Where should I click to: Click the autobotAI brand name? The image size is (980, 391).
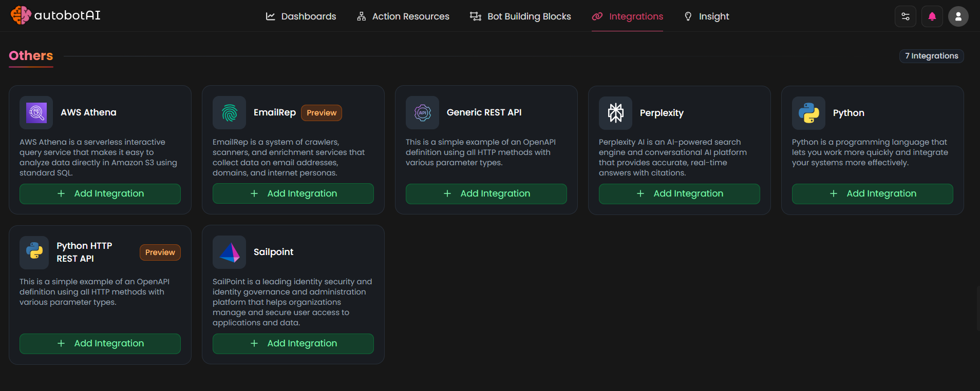coord(67,15)
